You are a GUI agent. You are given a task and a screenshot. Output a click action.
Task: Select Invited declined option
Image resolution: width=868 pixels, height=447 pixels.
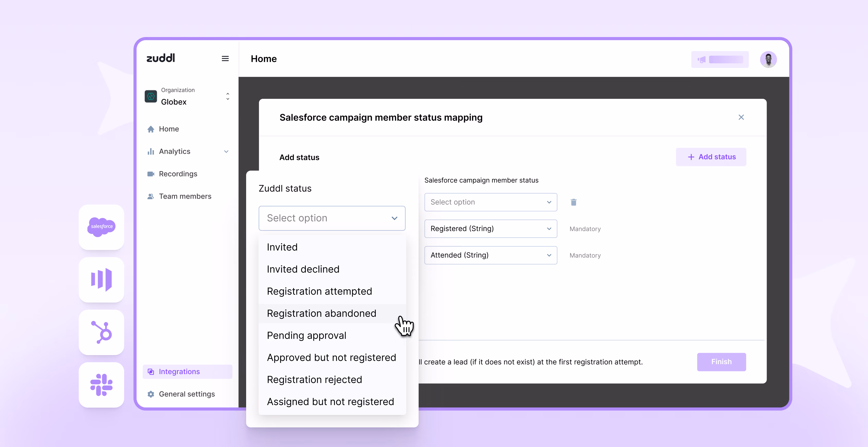(x=332, y=269)
